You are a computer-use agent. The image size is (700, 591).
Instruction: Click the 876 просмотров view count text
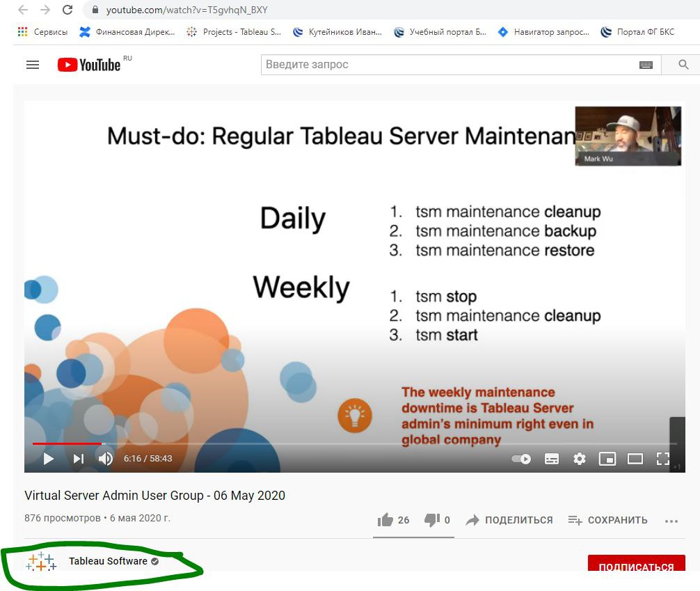(63, 518)
